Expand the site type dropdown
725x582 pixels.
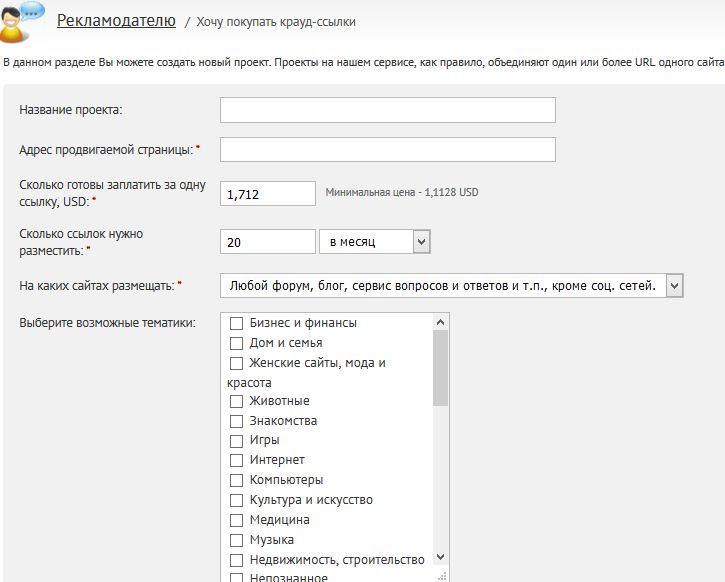452,286
